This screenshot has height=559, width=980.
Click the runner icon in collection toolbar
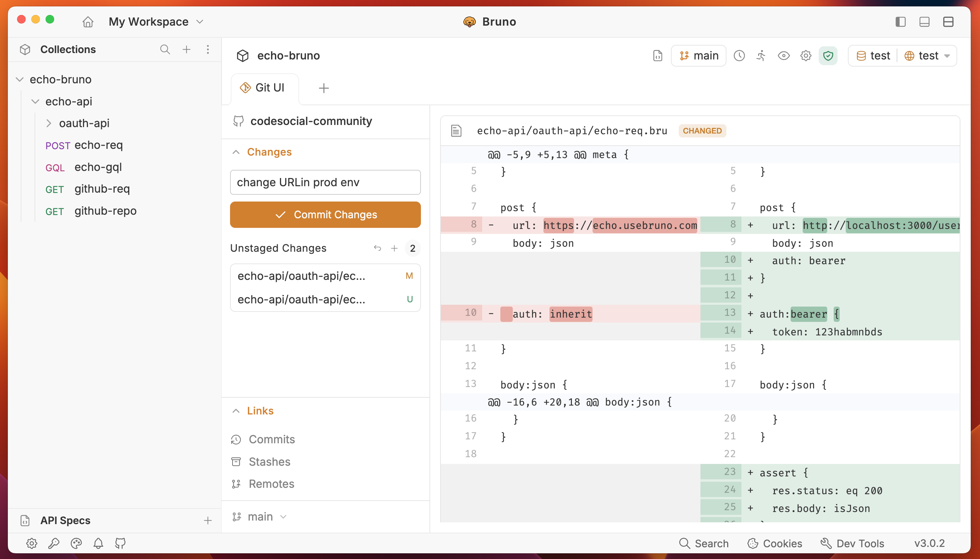[761, 56]
